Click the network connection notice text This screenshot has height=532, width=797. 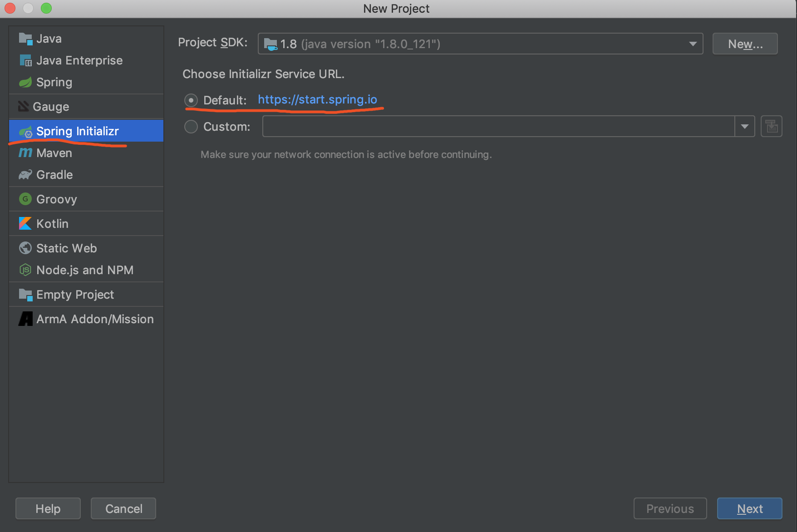click(346, 155)
